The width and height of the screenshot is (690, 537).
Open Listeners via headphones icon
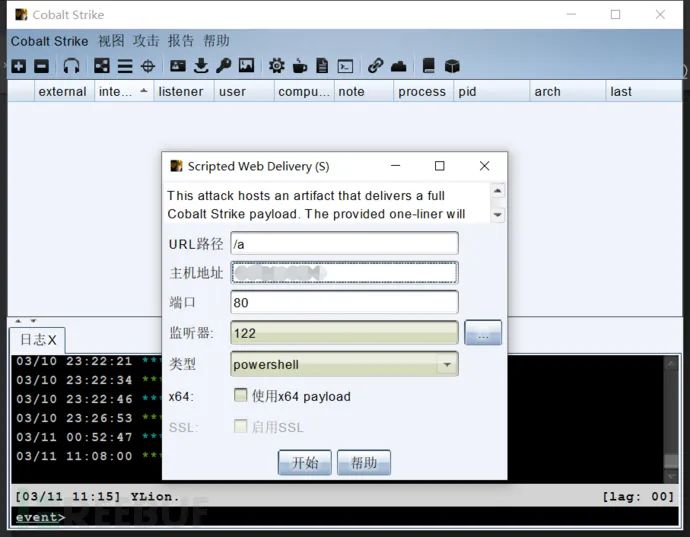71,66
